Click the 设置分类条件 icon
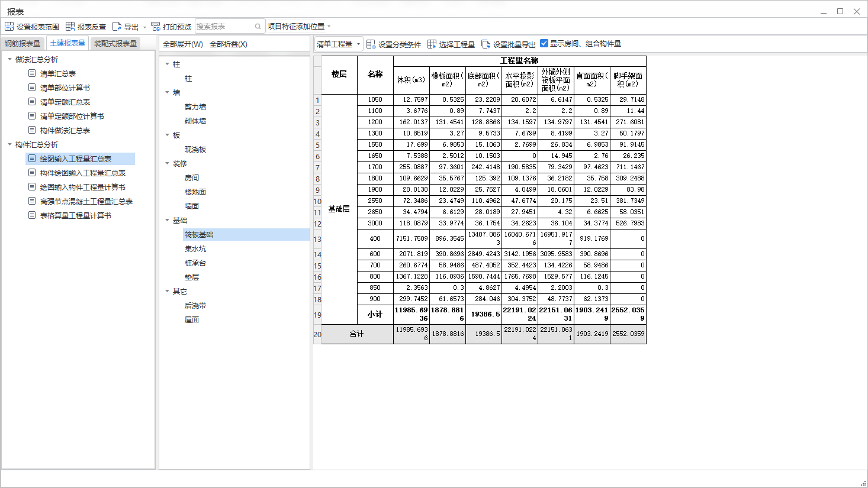Viewport: 868px width, 488px height. (371, 44)
